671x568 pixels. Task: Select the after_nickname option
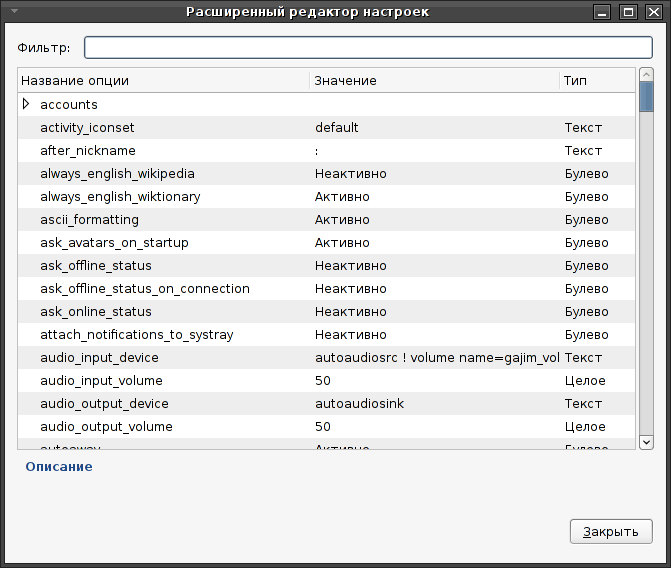(x=88, y=151)
